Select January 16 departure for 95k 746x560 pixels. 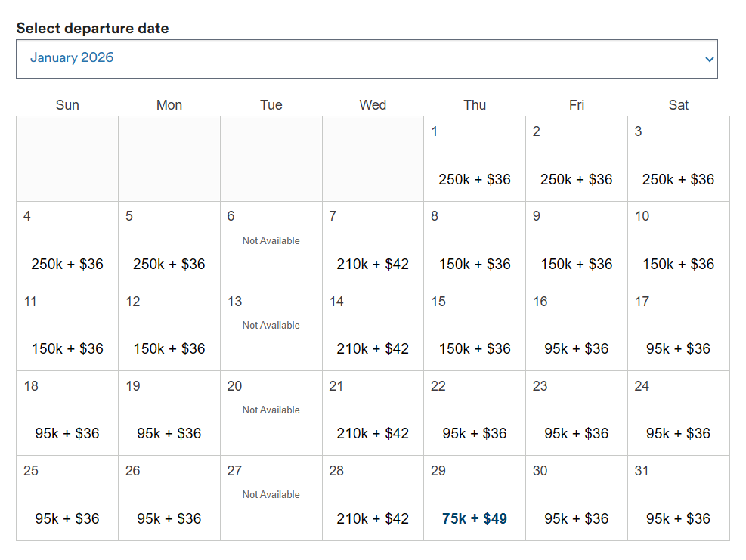coord(577,329)
